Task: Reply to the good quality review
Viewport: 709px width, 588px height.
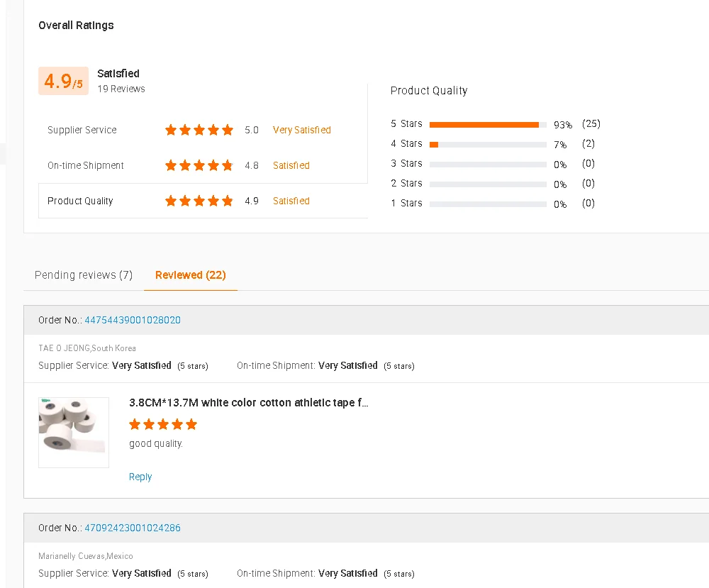Action: click(x=140, y=477)
